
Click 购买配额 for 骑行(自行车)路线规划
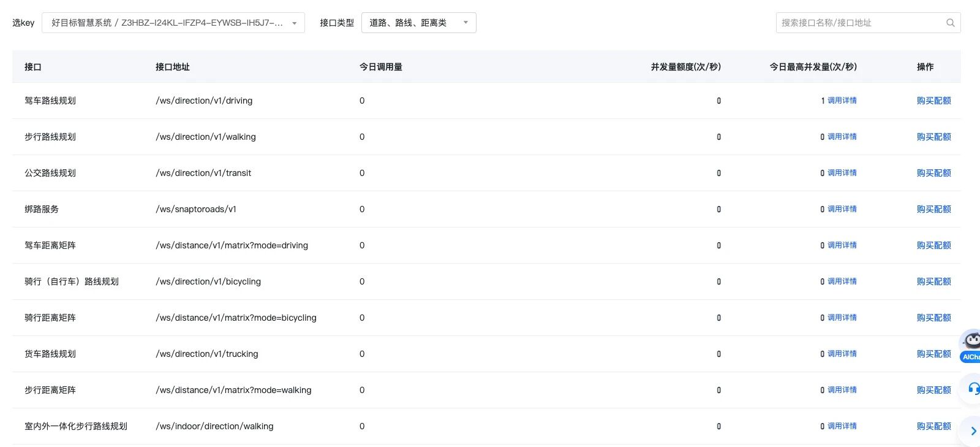coord(934,281)
